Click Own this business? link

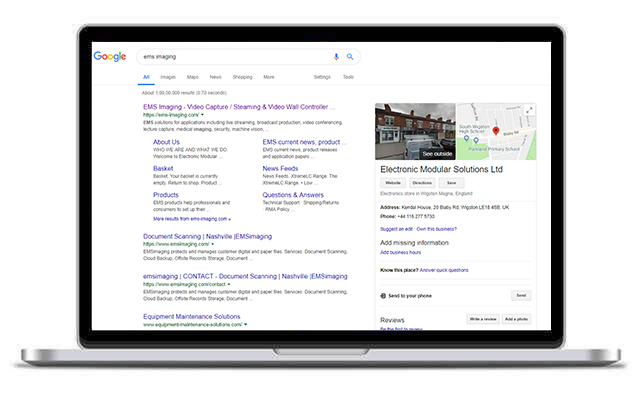(x=436, y=229)
